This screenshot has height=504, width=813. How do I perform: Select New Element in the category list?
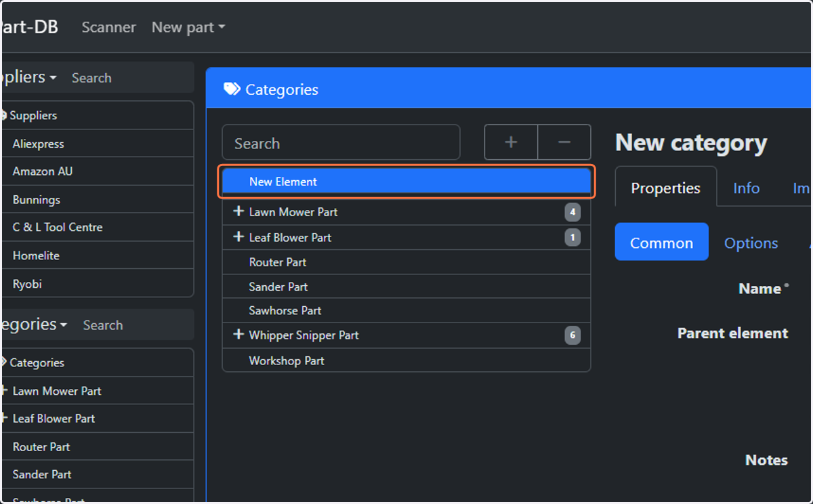[x=406, y=182]
